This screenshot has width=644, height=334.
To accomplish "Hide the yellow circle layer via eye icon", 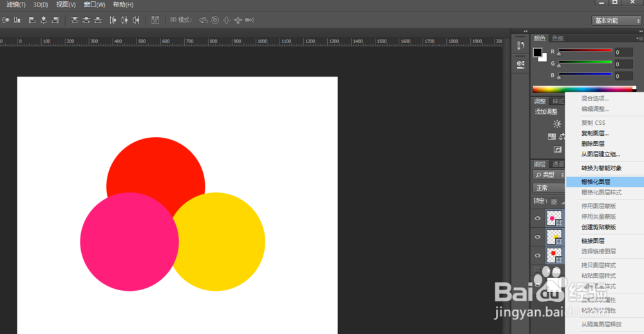I will click(538, 237).
